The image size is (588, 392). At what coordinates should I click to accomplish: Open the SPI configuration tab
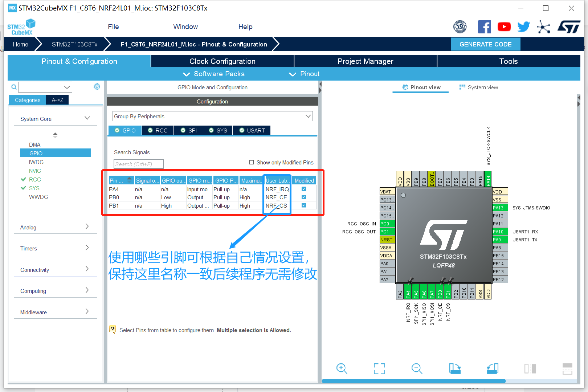[188, 130]
